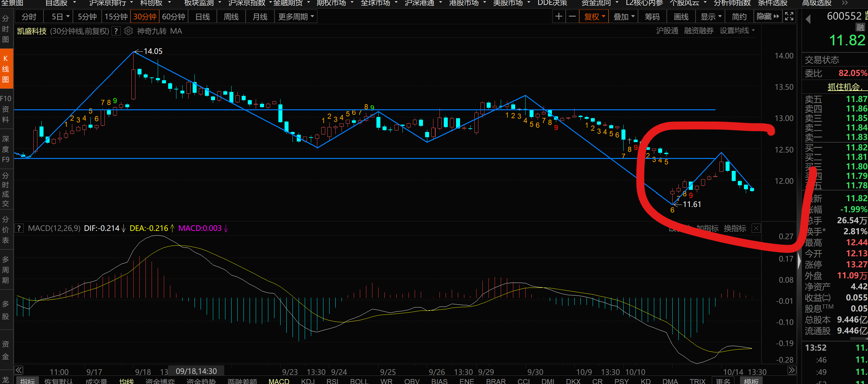
Task: Open the 设置均线 dropdown
Action: 737,31
